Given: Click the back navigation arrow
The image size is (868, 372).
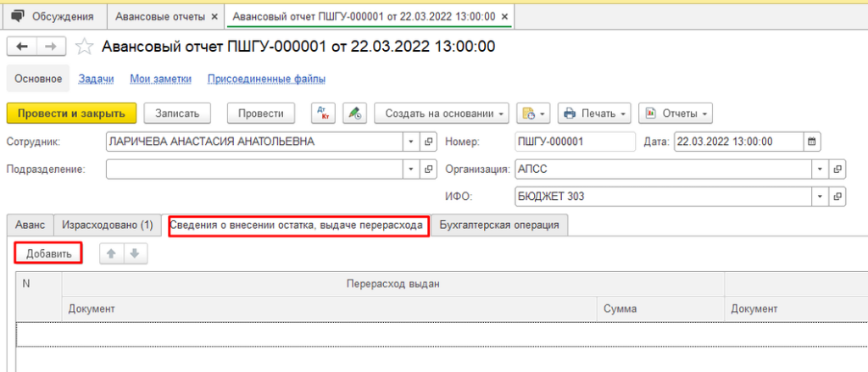Looking at the screenshot, I should pos(22,47).
